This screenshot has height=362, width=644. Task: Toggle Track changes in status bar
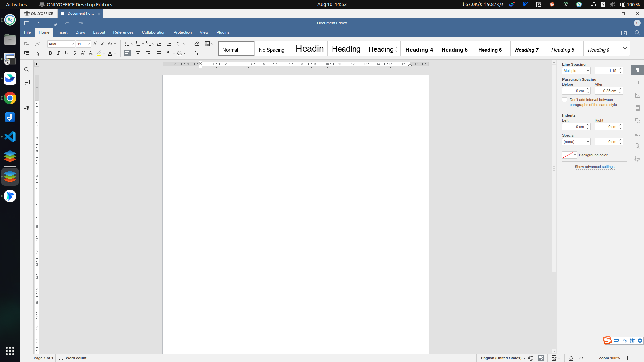tap(554, 358)
